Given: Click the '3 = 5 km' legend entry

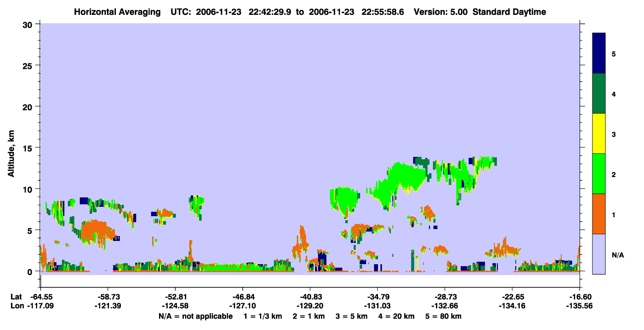Looking at the screenshot, I should coord(352,316).
